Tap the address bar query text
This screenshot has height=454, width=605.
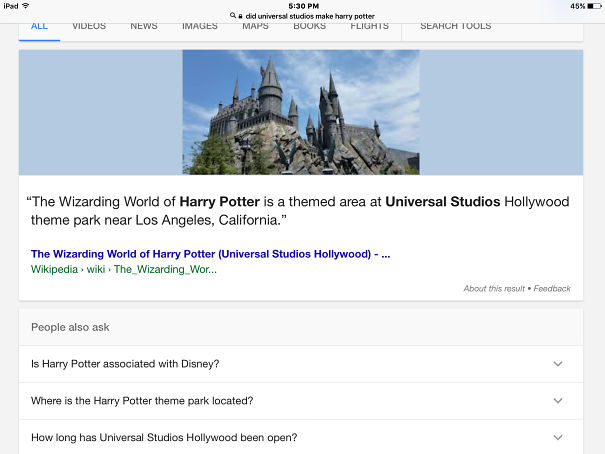(x=310, y=16)
